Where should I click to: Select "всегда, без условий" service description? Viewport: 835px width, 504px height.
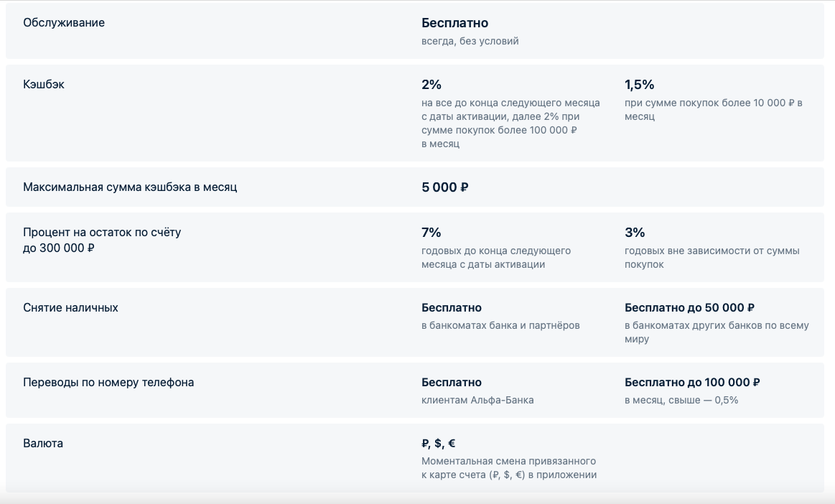pyautogui.click(x=470, y=41)
